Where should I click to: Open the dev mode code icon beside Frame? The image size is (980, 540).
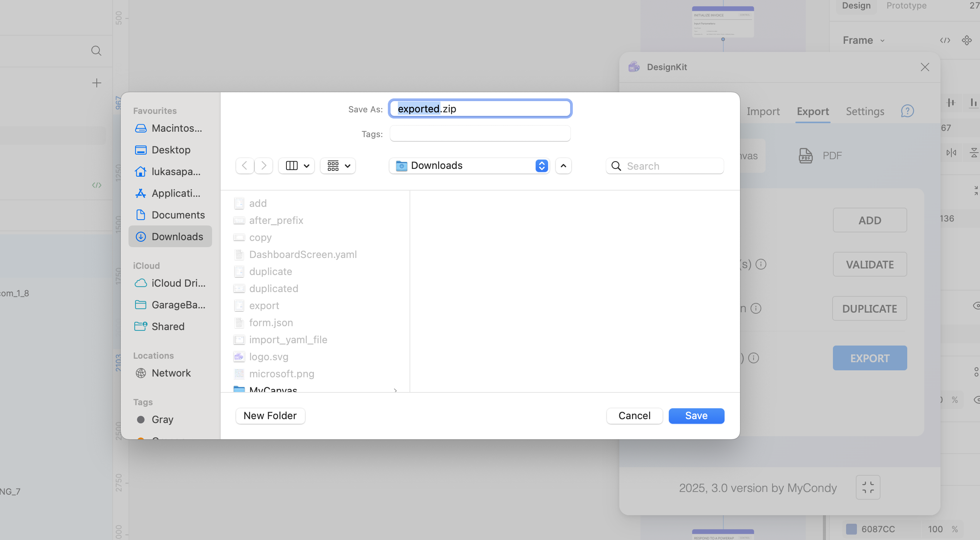coord(945,40)
